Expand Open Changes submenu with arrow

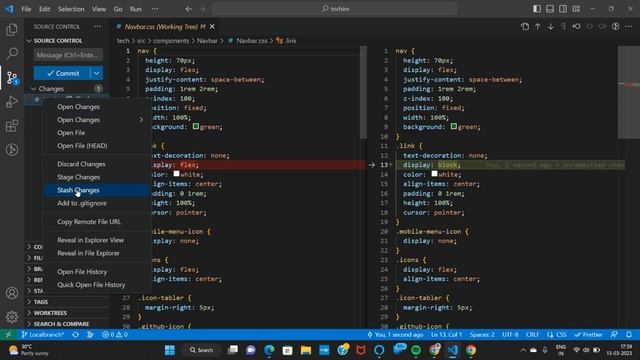(x=141, y=120)
